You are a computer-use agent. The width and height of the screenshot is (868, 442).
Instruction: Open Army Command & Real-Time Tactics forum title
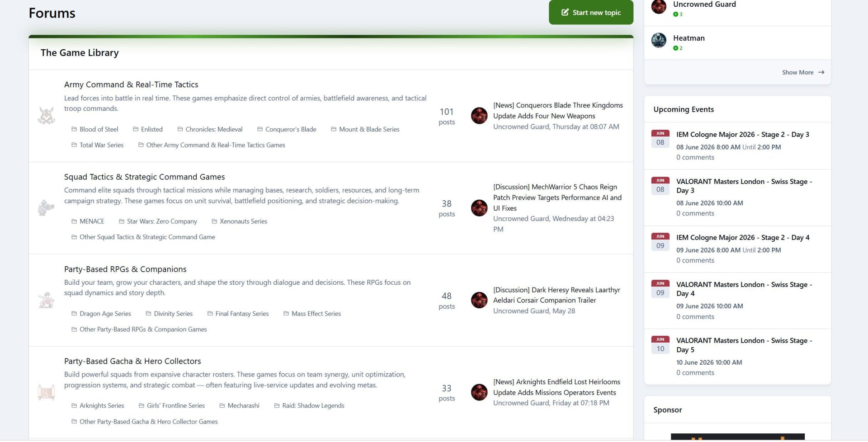point(131,85)
